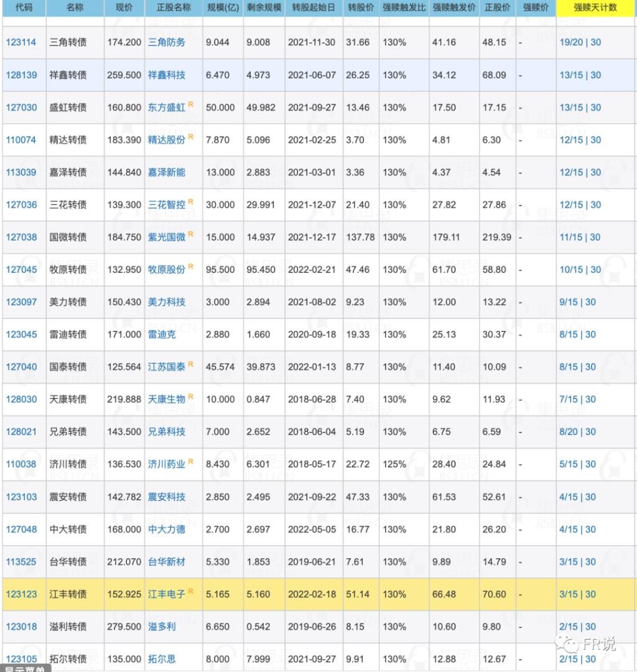Click the R marker next to 紫光国微

pyautogui.click(x=191, y=234)
